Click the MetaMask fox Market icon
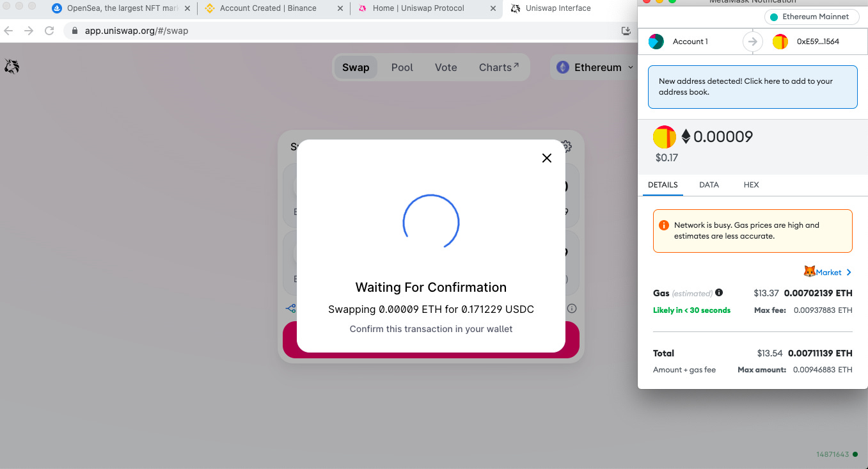 [x=810, y=271]
